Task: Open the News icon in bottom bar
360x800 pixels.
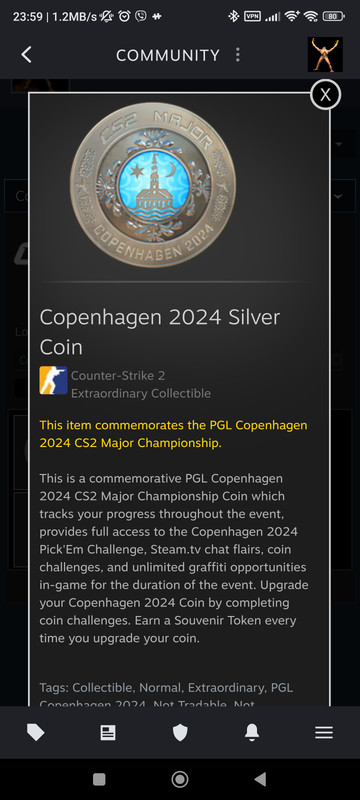Action: (108, 733)
